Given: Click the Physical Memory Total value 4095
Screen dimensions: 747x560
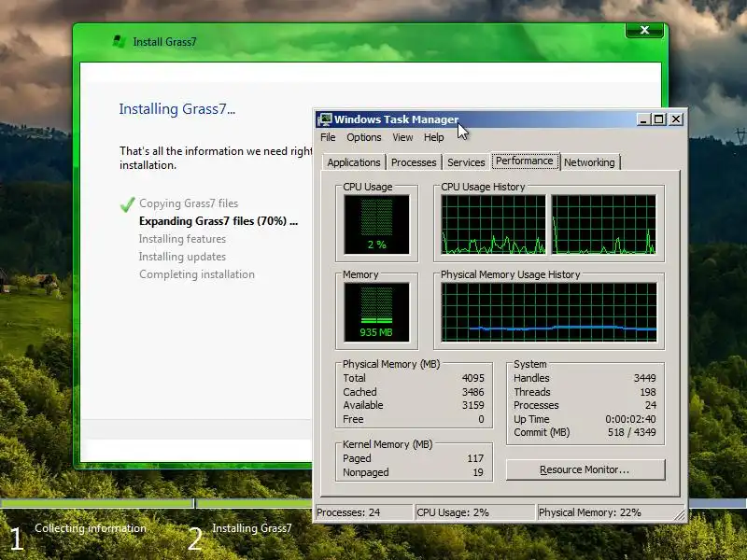Looking at the screenshot, I should (472, 378).
